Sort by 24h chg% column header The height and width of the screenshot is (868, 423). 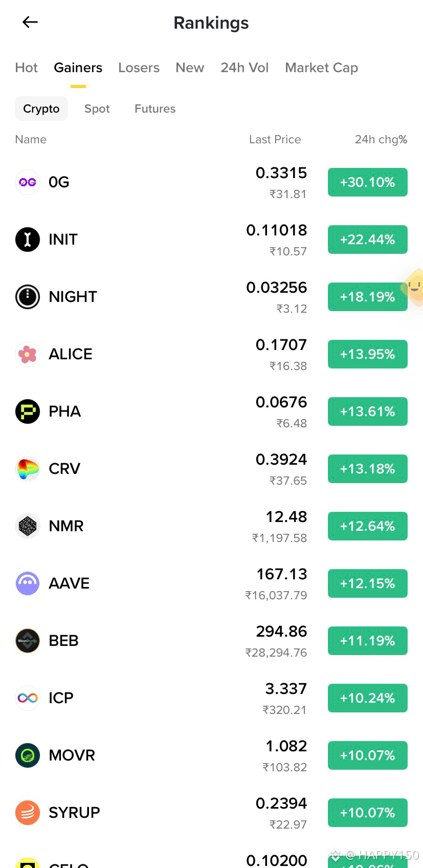pos(381,139)
